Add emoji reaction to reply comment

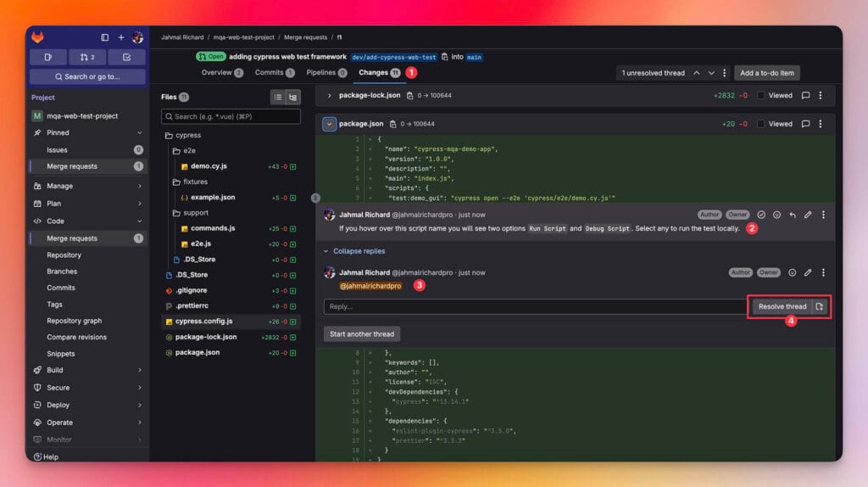pos(793,272)
